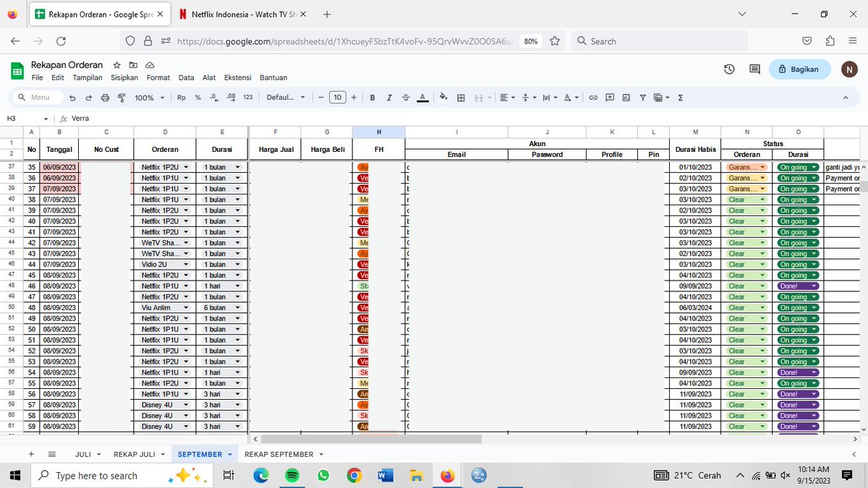Image resolution: width=868 pixels, height=488 pixels.
Task: Format the selection as Rupiah currency
Action: [181, 98]
